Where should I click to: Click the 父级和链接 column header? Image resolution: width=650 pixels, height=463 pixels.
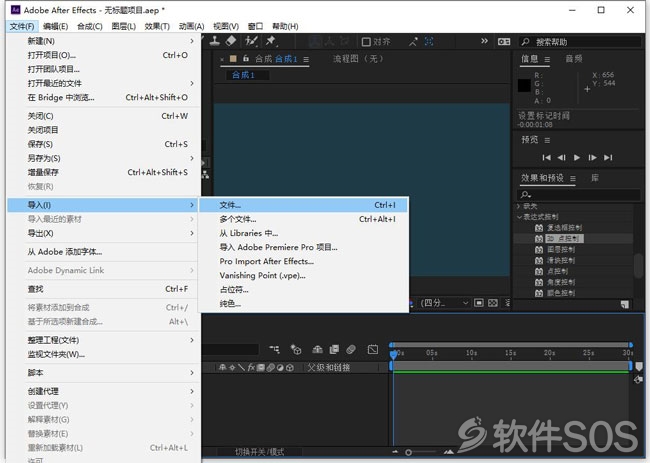pos(329,367)
